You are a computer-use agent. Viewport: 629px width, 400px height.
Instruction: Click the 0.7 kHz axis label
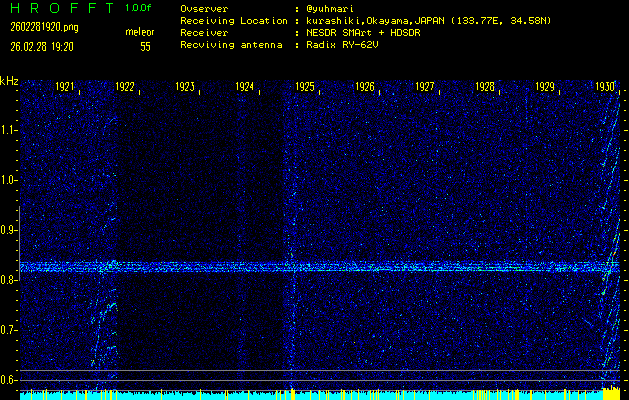point(8,330)
